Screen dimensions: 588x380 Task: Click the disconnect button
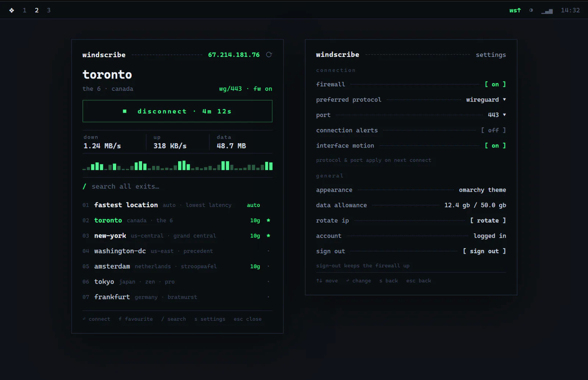[x=177, y=111]
